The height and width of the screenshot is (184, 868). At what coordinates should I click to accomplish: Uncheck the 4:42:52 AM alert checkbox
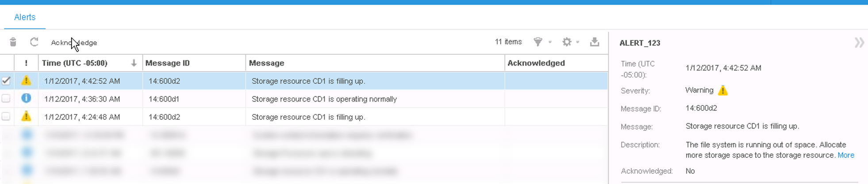click(6, 81)
